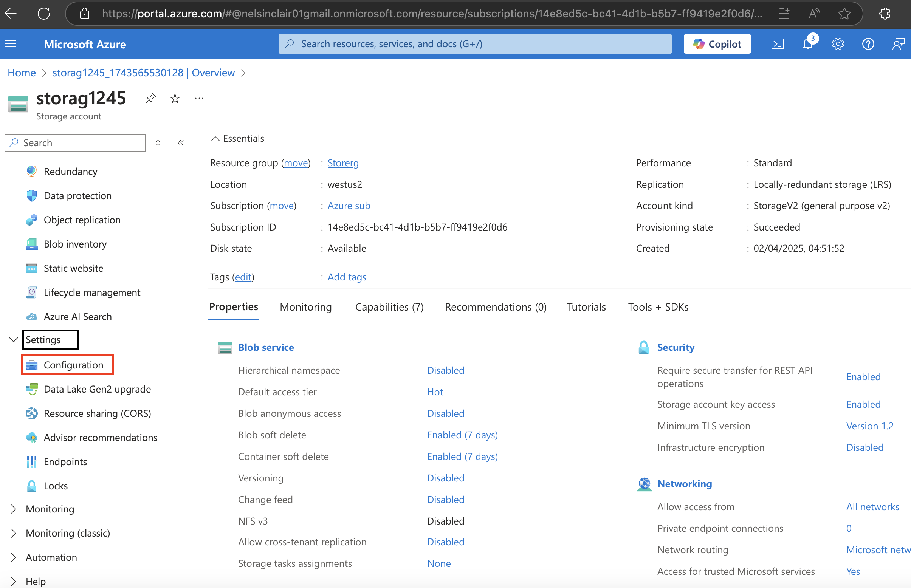The width and height of the screenshot is (911, 588).
Task: Open browser extensions puzzle icon
Action: [885, 14]
